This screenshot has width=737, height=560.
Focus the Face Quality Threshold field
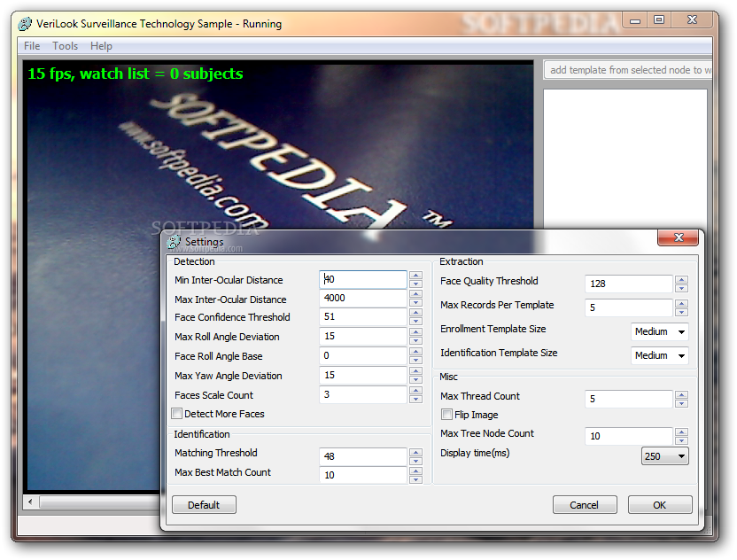tap(629, 284)
